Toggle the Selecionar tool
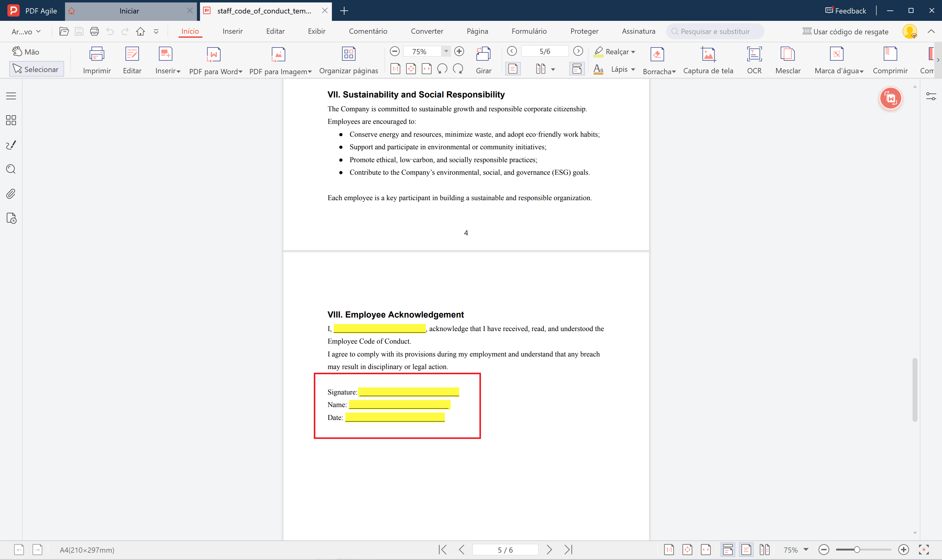942x560 pixels. 36,70
